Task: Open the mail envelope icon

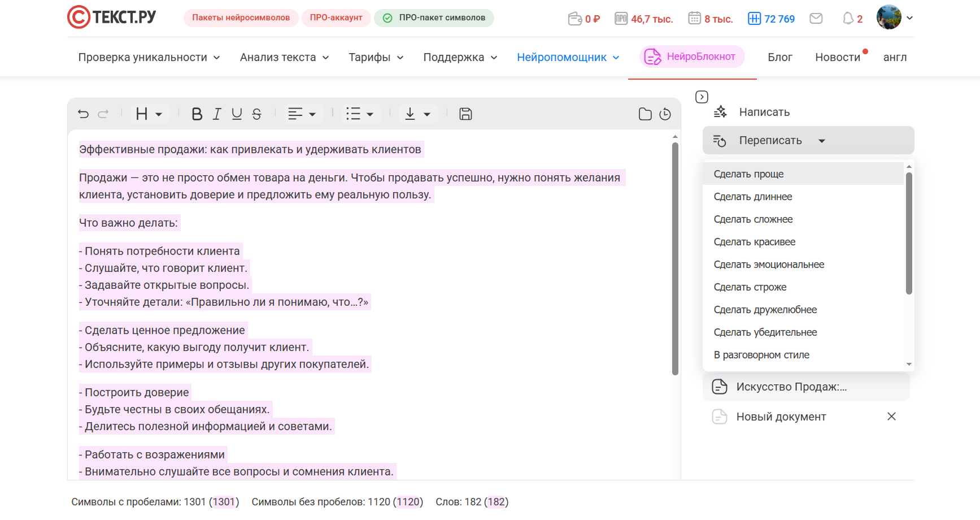Action: (x=816, y=19)
